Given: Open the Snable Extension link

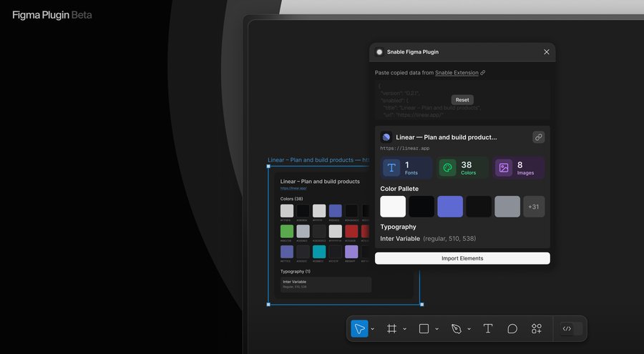Looking at the screenshot, I should tap(457, 73).
